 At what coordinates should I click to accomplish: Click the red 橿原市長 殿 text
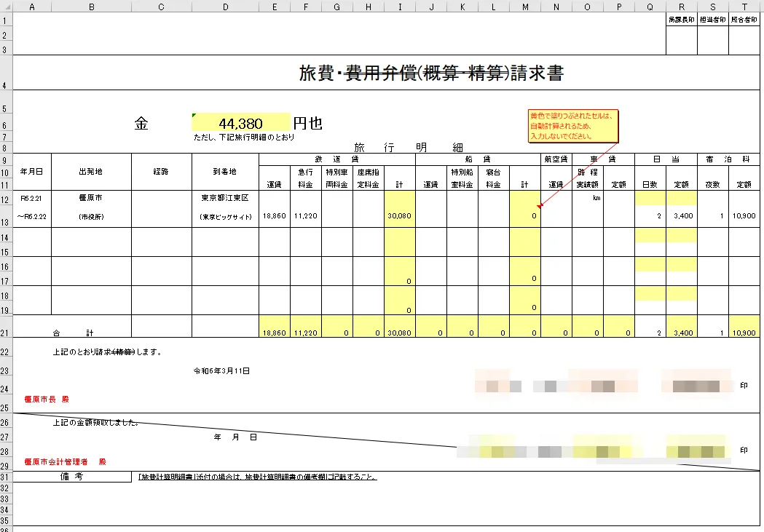click(x=47, y=400)
